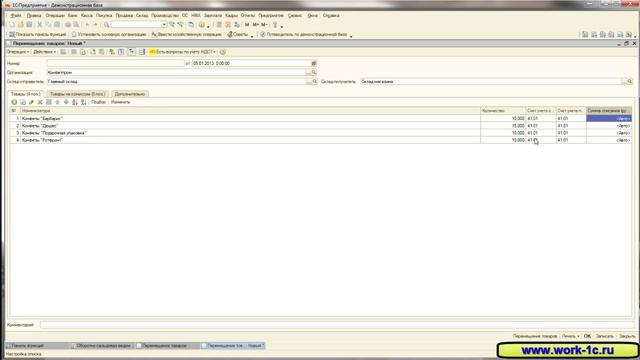640x360 pixels.
Task: Open Путеводитель по демонстрационной базе
Action: 304,35
